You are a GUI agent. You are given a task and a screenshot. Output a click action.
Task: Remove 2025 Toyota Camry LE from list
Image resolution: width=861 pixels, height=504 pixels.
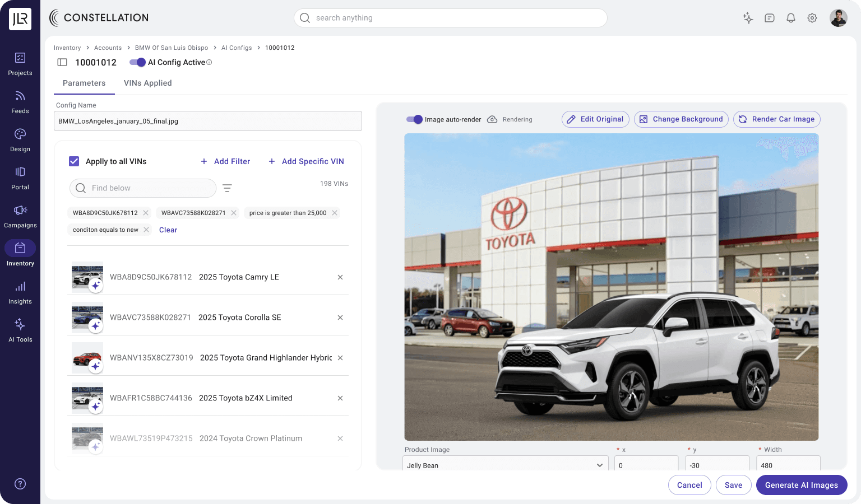point(340,277)
